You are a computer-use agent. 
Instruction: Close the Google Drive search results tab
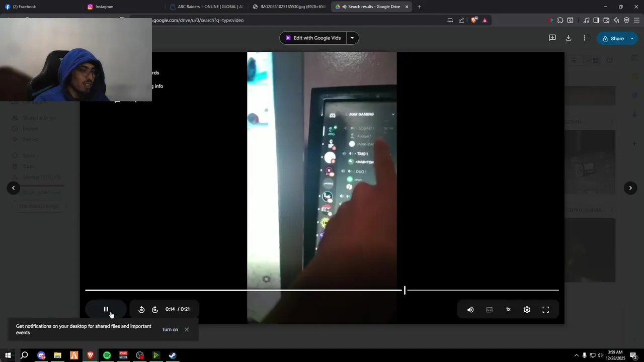(407, 7)
